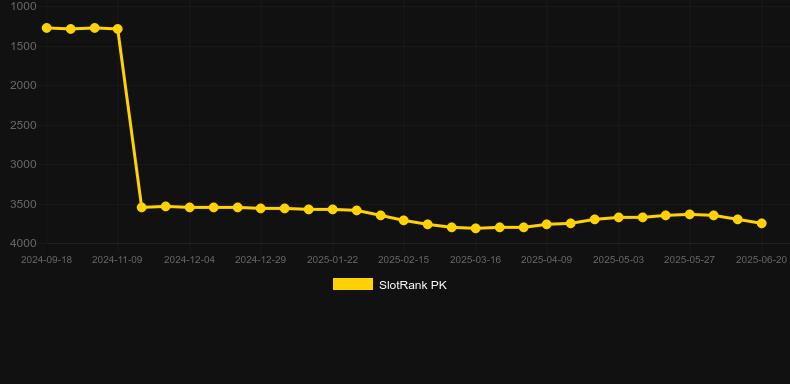
Task: Select the data point for 2024-11-09
Action: [x=117, y=29]
